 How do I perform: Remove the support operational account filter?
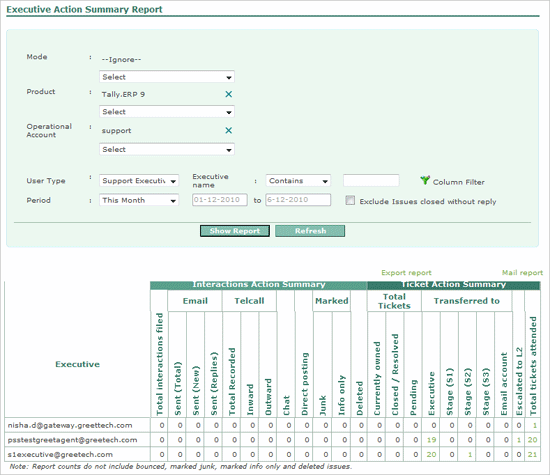pos(228,131)
